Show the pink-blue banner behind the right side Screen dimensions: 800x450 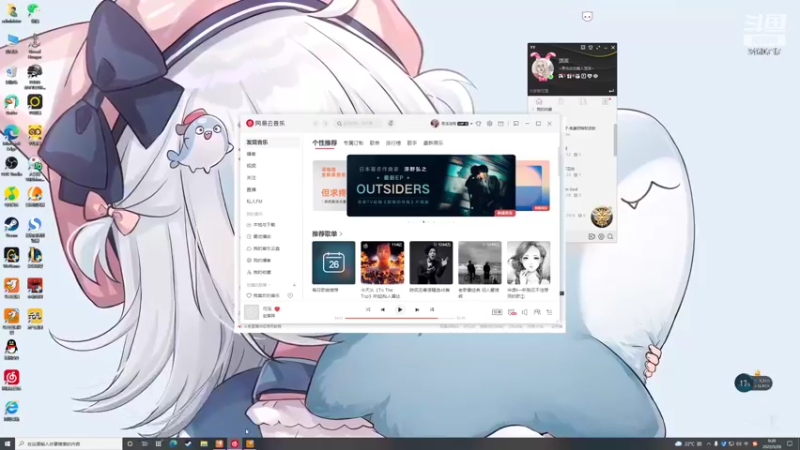[x=533, y=186]
